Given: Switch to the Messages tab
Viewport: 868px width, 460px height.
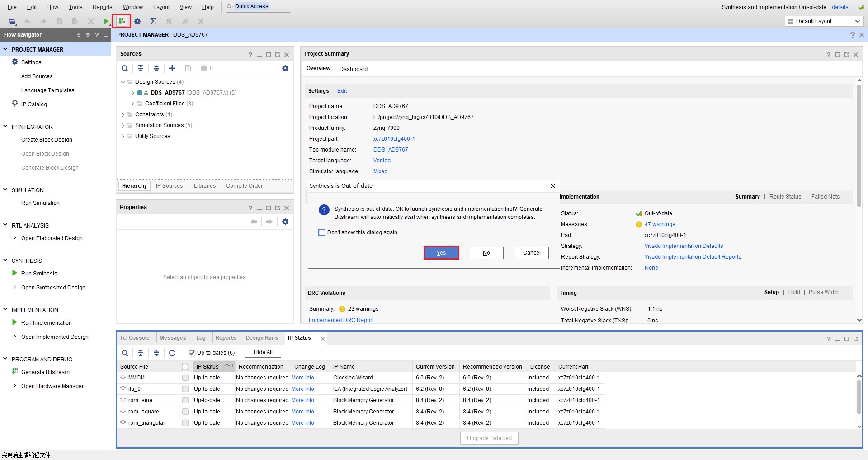Looking at the screenshot, I should point(173,338).
